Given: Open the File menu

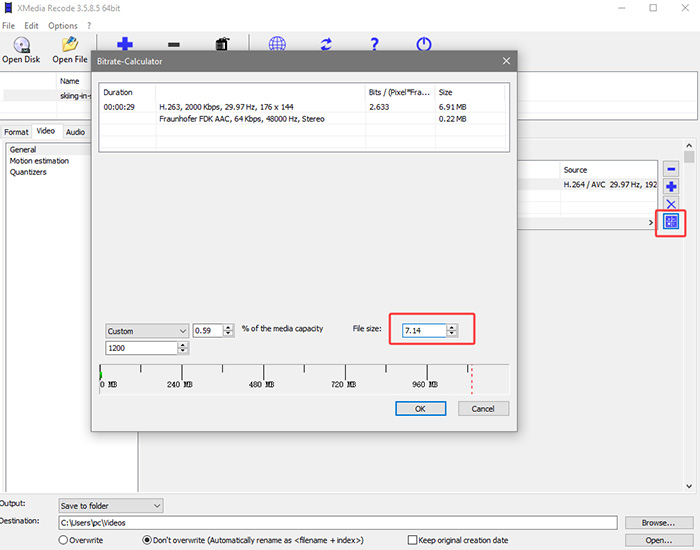Looking at the screenshot, I should (x=8, y=25).
